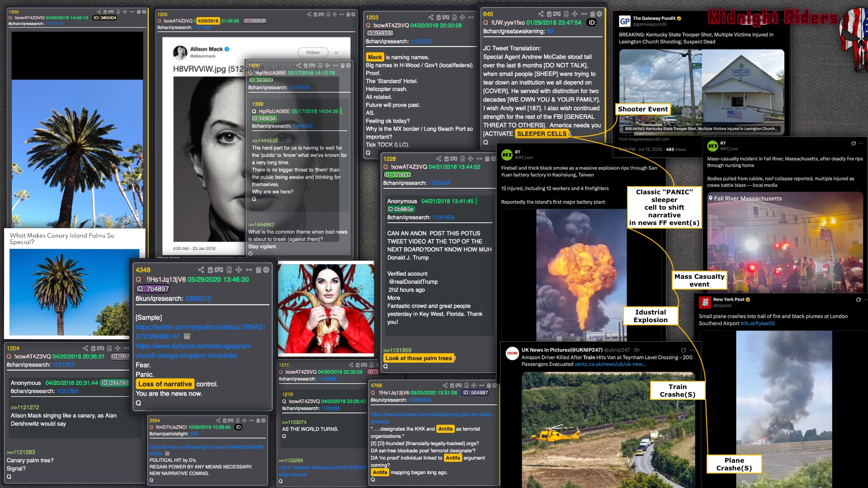This screenshot has width=868, height=488.
Task: Open the uknip.co.uk link in the UK News tweet
Action: point(610,364)
